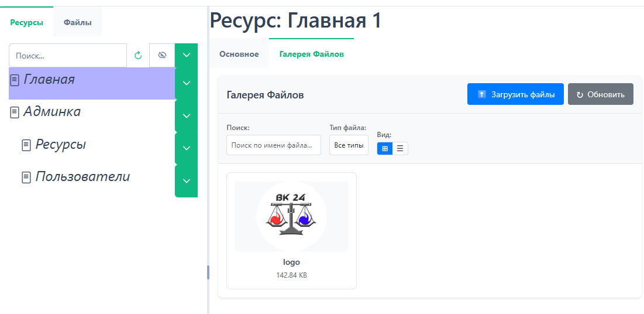Open the chevron menu for Пользователи item
Viewport: 644px width, 314px height.
pos(186,180)
